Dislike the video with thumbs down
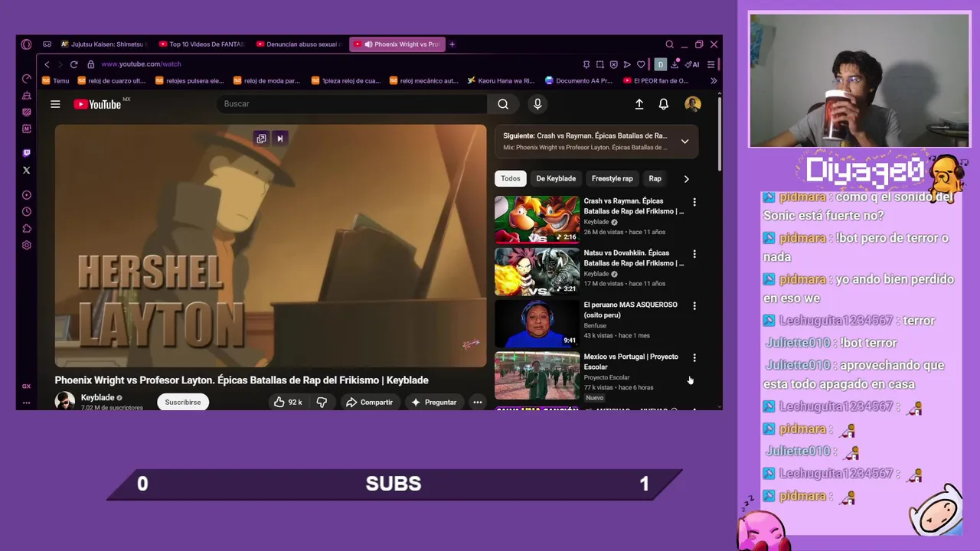The height and width of the screenshot is (551, 980). tap(322, 402)
